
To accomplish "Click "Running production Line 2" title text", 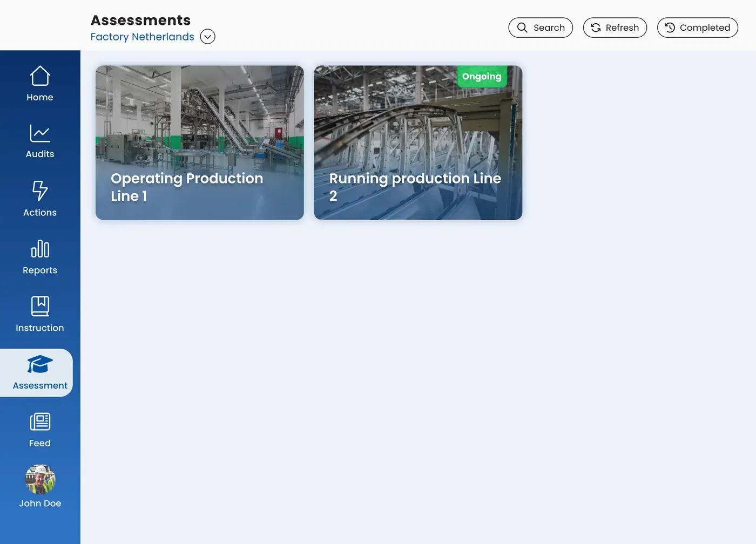I will click(x=415, y=187).
